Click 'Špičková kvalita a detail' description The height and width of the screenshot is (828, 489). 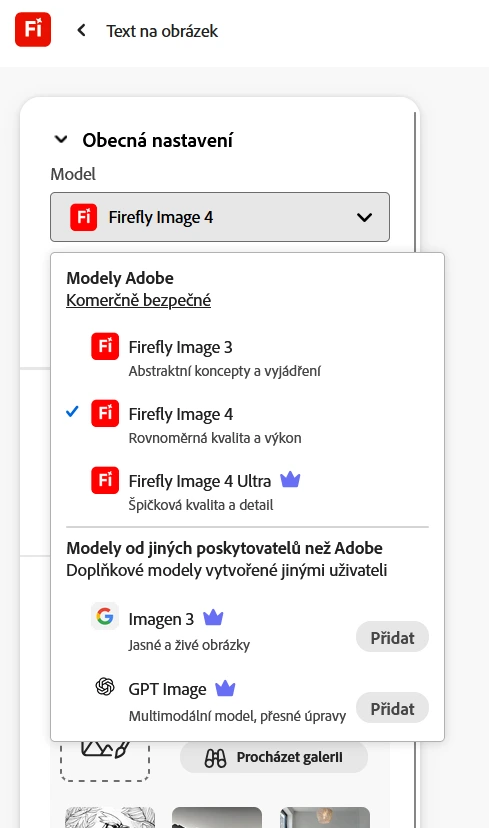201,505
